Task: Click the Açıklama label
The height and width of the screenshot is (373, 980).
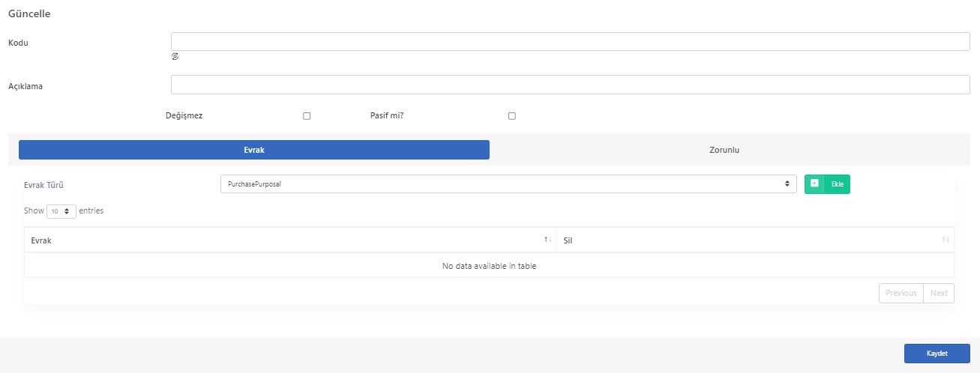Action: (25, 86)
